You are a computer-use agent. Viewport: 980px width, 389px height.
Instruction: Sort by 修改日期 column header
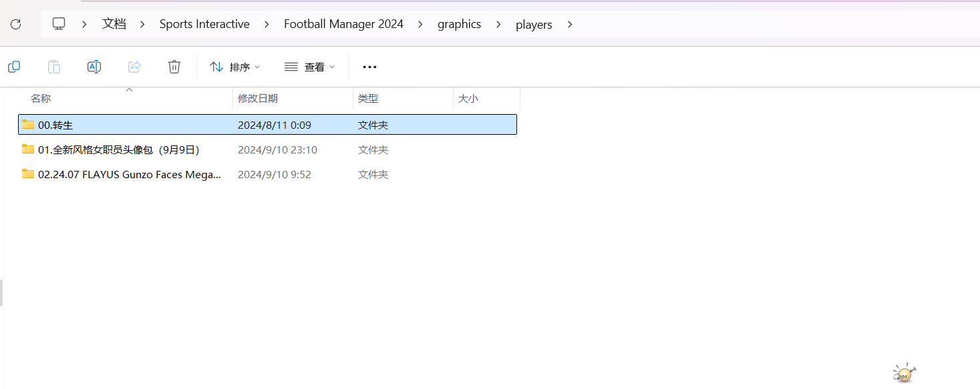258,98
